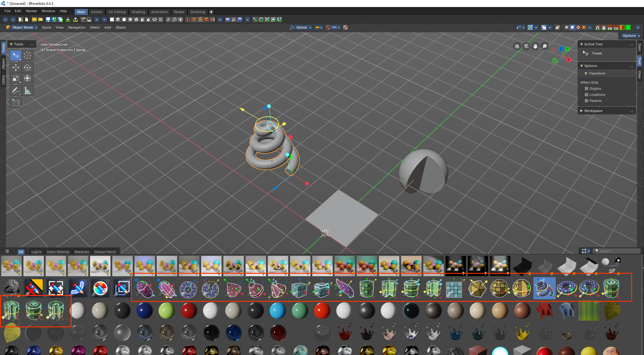The width and height of the screenshot is (644, 355).
Task: Click the Add Torus mesh icon
Action: 155,19
